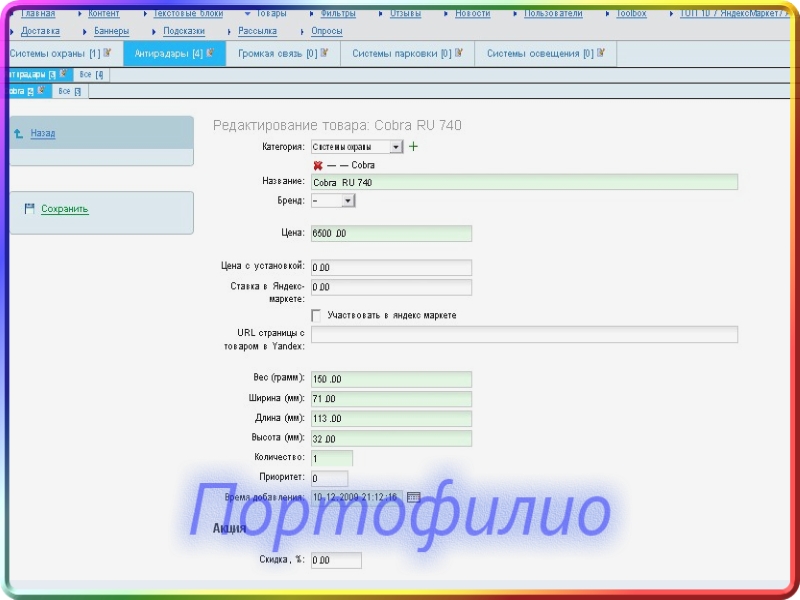Image resolution: width=800 pixels, height=600 pixels.
Task: Open Главная menu
Action: (x=38, y=13)
